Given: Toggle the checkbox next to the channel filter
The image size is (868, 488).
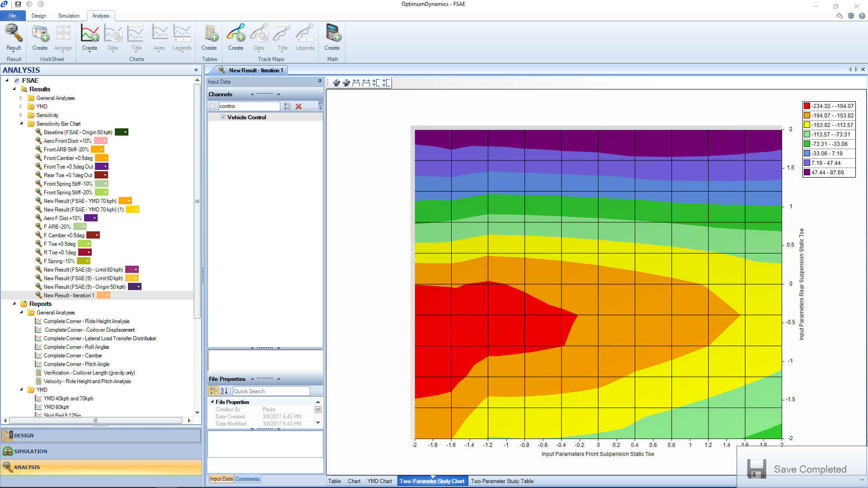Looking at the screenshot, I should click(212, 106).
